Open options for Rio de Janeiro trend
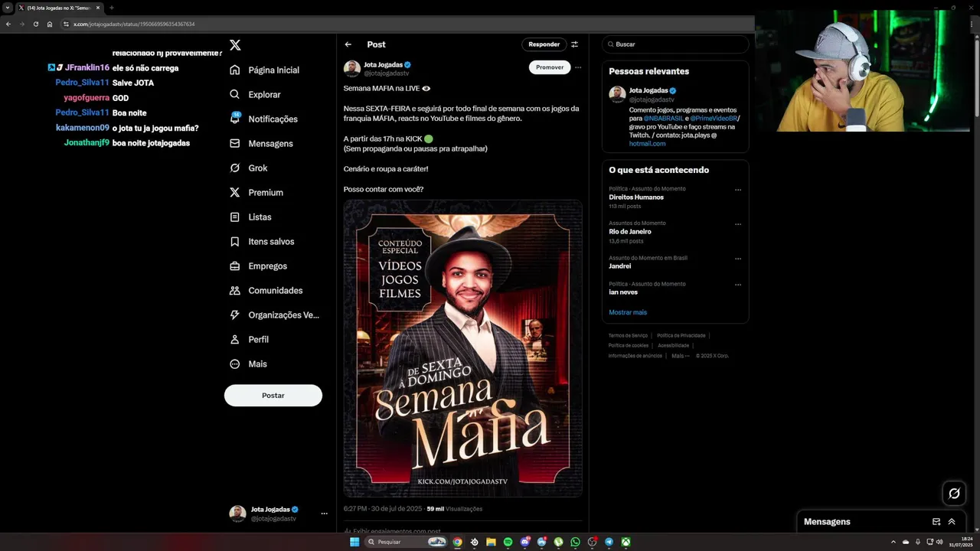Screen dimensions: 980x551 (x=738, y=224)
